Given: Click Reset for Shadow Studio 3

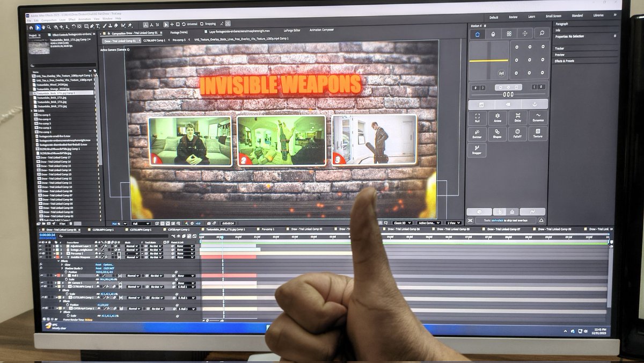Looking at the screenshot, I should (x=98, y=268).
